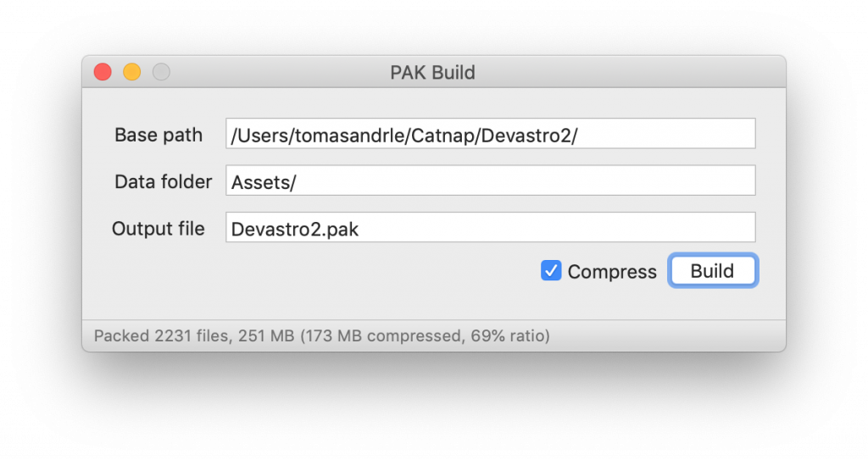Click the Data folder label

pyautogui.click(x=164, y=181)
